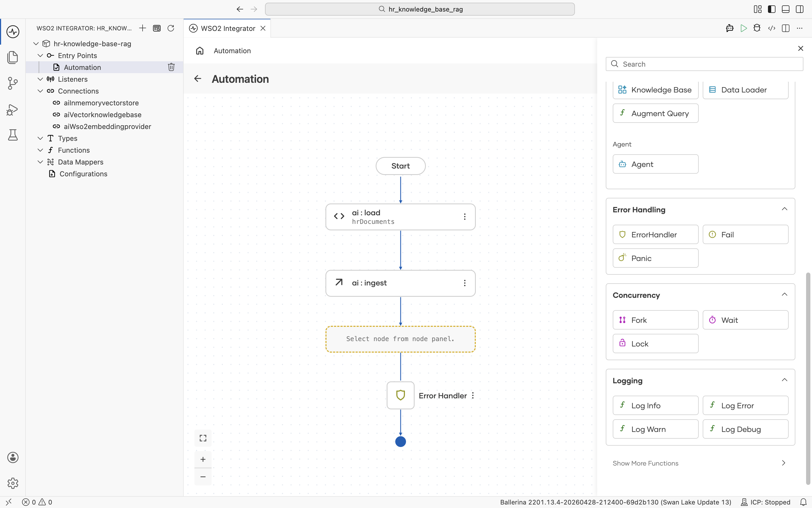
Task: Open the aiInmemoryvectorstore connection
Action: (101, 103)
